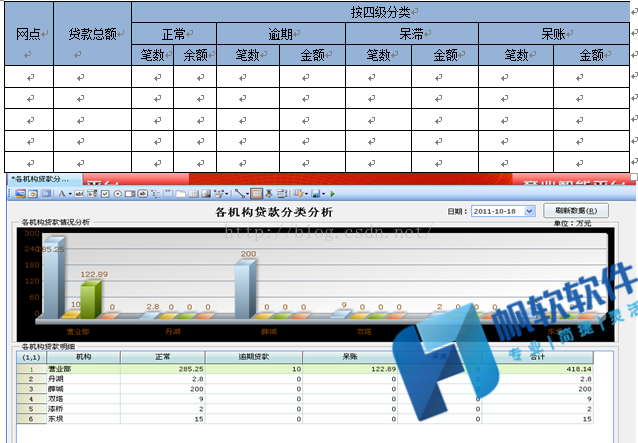
Task: Click row number 5 header in grid
Action: pyautogui.click(x=31, y=409)
